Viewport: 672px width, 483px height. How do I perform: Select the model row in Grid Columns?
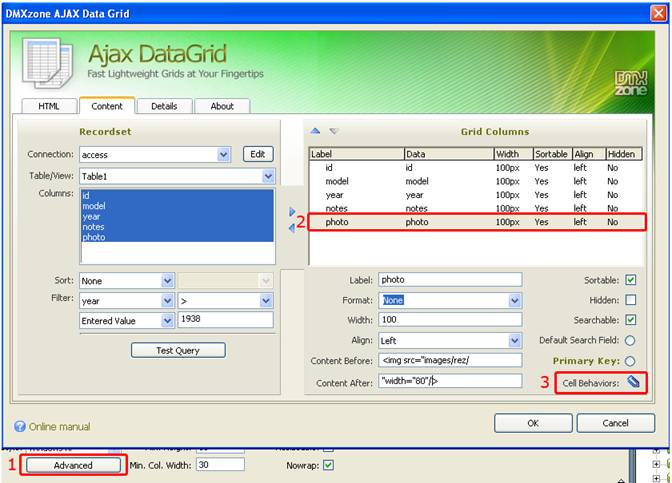pyautogui.click(x=476, y=181)
